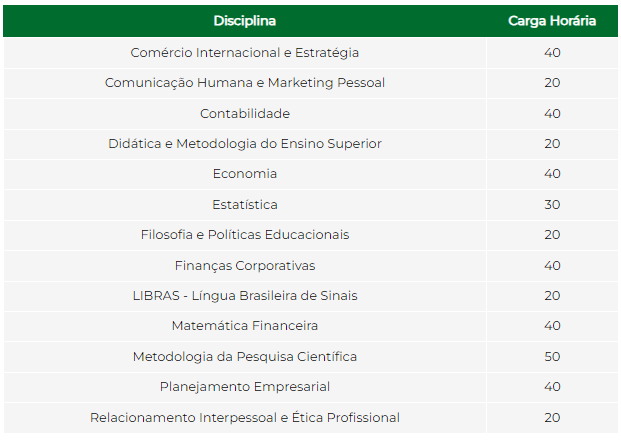This screenshot has width=621, height=440.
Task: Click the Disciplina column header
Action: (x=244, y=21)
